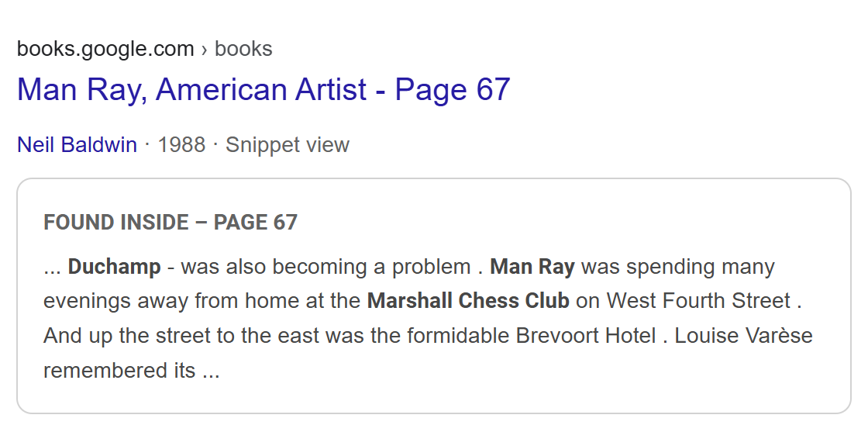The image size is (868, 439).
Task: Click the Snippet view label
Action: (x=288, y=145)
